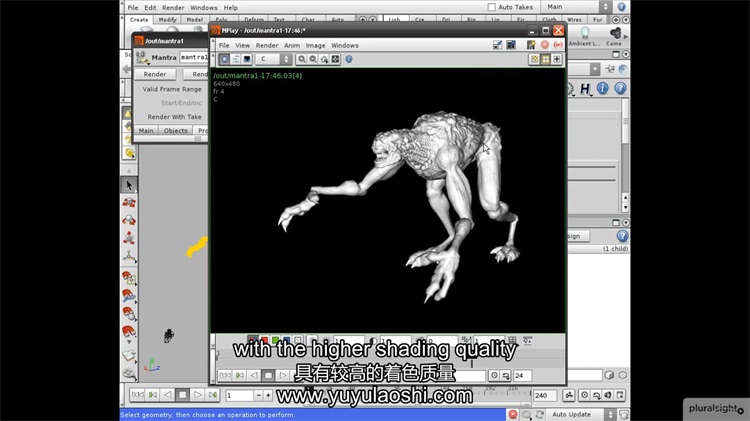Click MPlay home view icon
Viewport: 750px width, 421px height.
324,59
